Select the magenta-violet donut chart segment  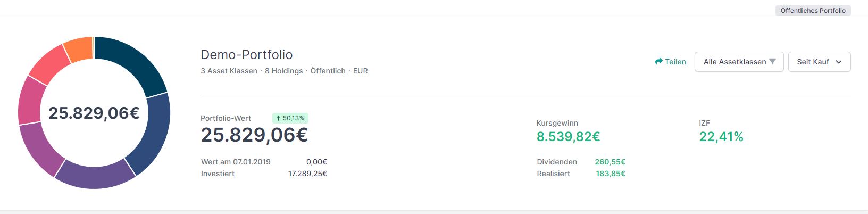[x=40, y=149]
